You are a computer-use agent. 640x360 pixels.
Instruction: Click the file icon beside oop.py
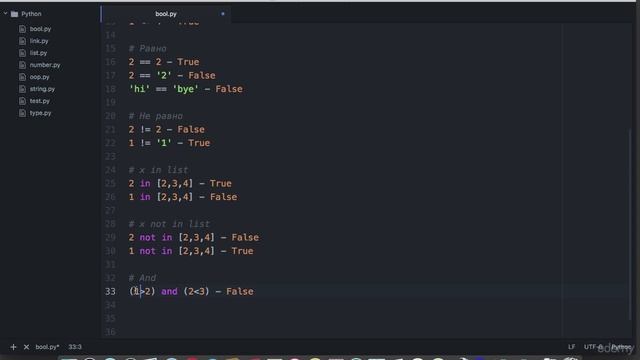(22, 77)
